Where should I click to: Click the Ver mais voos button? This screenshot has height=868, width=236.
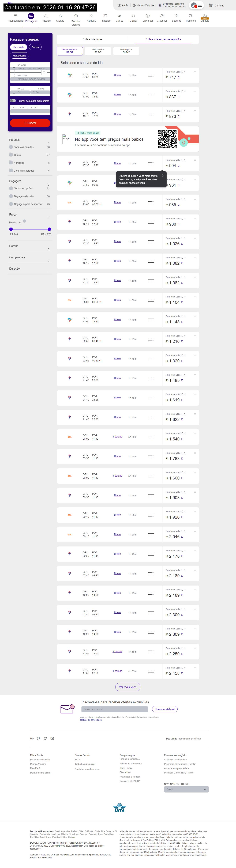pyautogui.click(x=128, y=687)
